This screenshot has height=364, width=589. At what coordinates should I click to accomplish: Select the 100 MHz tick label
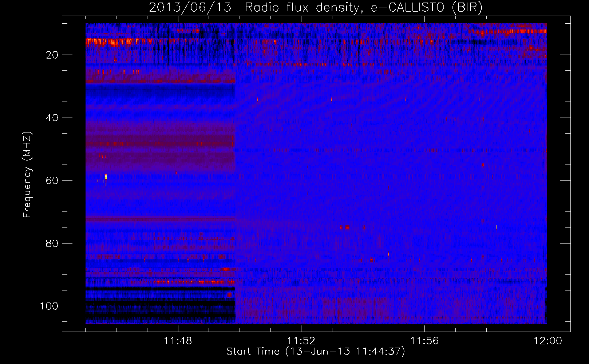pyautogui.click(x=49, y=306)
